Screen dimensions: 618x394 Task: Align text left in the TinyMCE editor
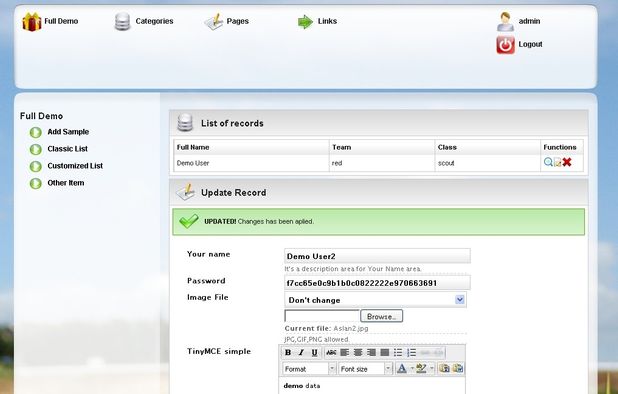coord(345,353)
